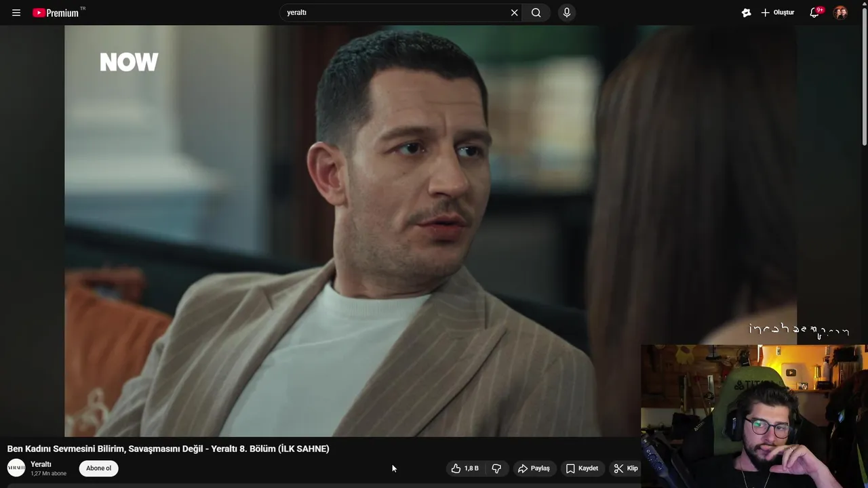Click the magnifier search button
The image size is (868, 488).
tap(536, 13)
